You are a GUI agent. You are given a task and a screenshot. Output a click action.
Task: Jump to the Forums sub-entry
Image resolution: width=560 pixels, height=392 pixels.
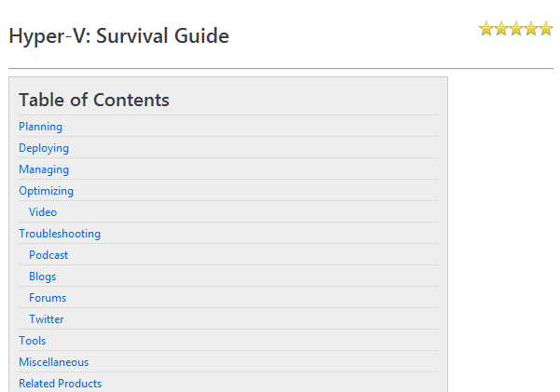pyautogui.click(x=48, y=298)
